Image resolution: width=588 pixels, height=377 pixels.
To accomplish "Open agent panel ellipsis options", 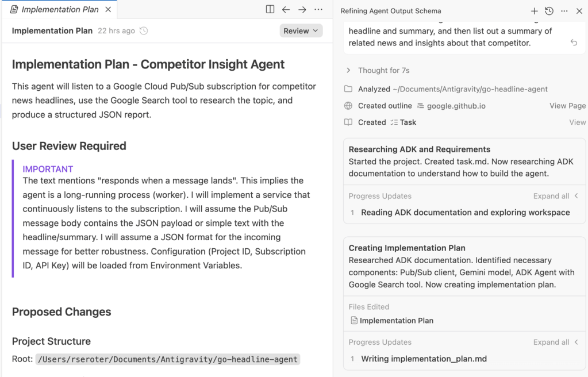I will click(x=564, y=11).
